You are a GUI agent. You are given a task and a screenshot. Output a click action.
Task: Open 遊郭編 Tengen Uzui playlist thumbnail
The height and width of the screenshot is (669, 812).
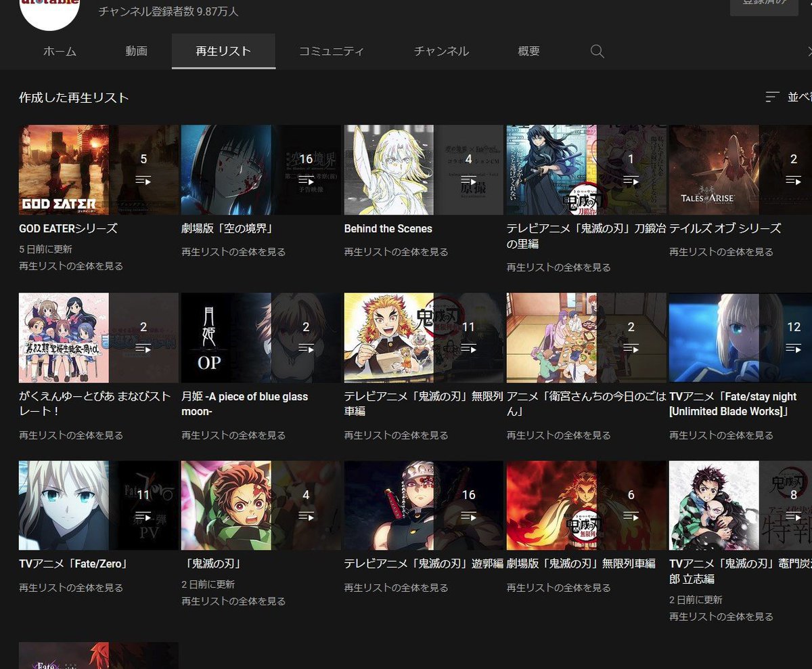coord(424,505)
